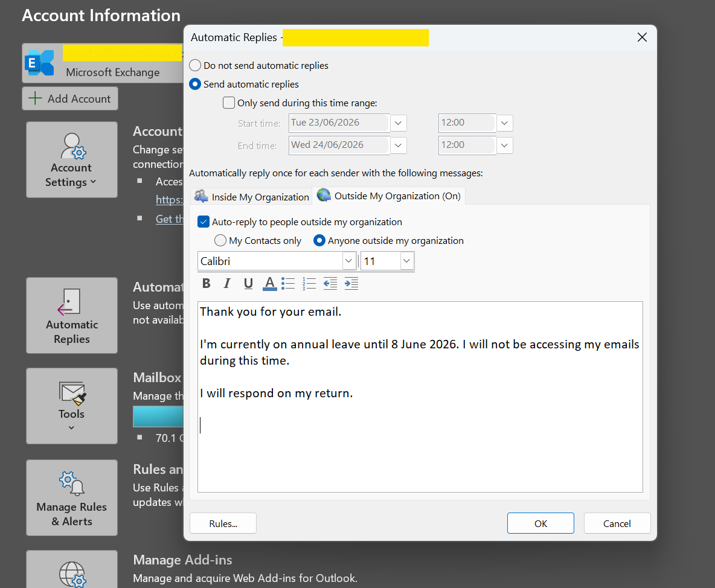715x588 pixels.
Task: Decrease indent in the reply message
Action: pyautogui.click(x=330, y=284)
